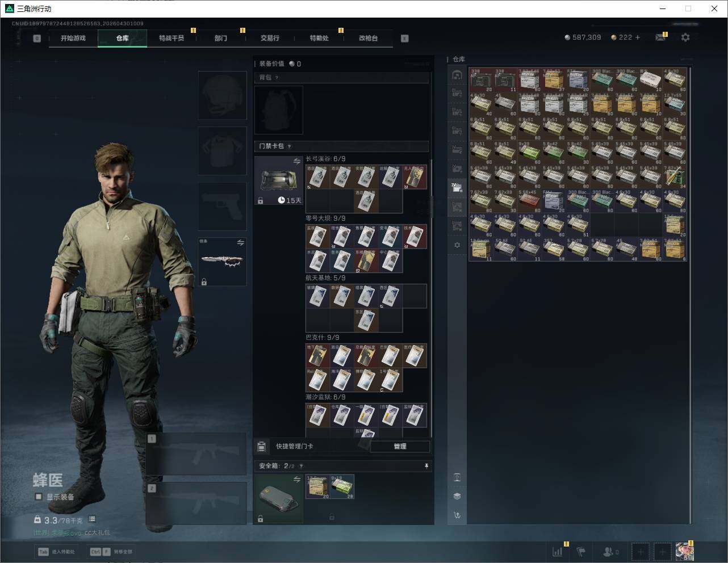Select the red 5.56x45 ammo box in warehouse
The image size is (728, 563).
coord(530,201)
